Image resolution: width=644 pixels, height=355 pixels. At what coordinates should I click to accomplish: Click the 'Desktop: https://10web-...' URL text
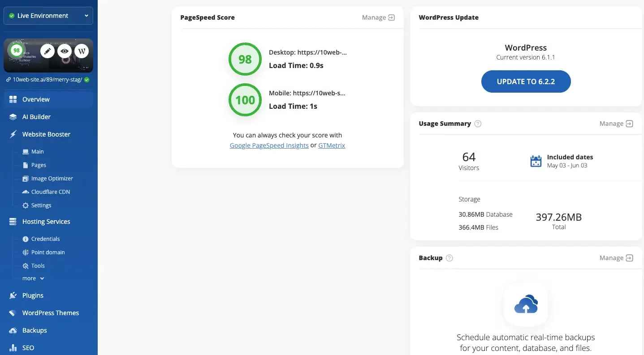308,52
